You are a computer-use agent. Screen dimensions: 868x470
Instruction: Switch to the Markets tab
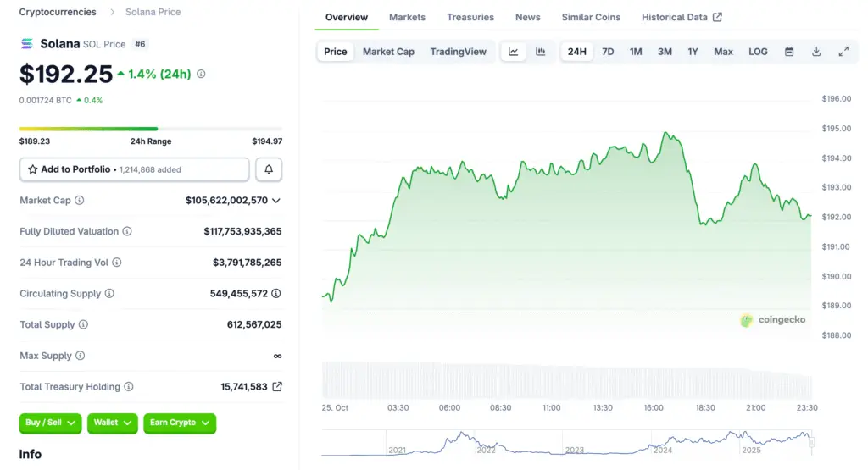tap(407, 17)
